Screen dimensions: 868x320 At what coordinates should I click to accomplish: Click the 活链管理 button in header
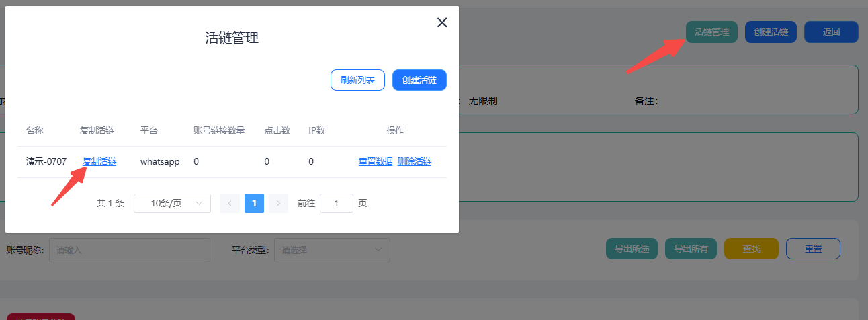coord(711,32)
